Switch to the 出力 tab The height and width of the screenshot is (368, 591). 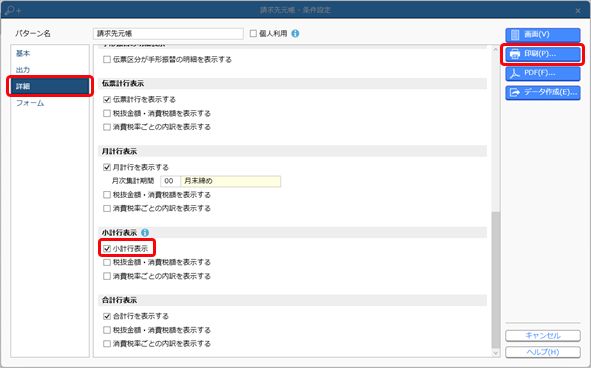(50, 70)
